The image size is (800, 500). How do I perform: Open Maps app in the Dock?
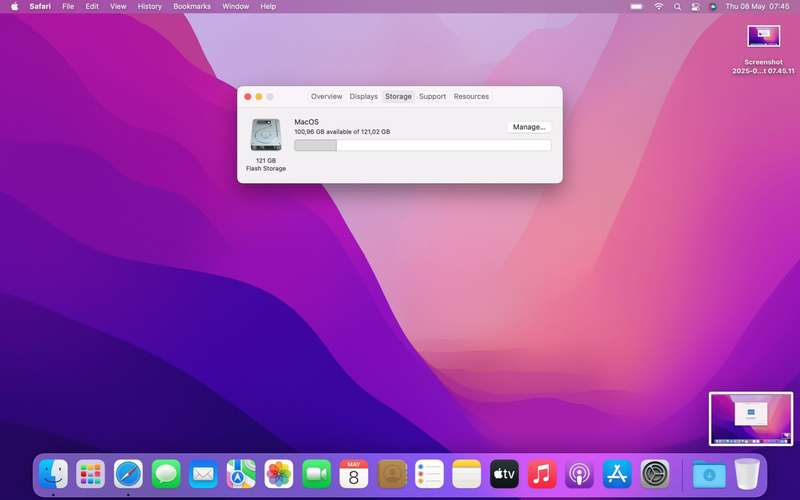pyautogui.click(x=241, y=474)
